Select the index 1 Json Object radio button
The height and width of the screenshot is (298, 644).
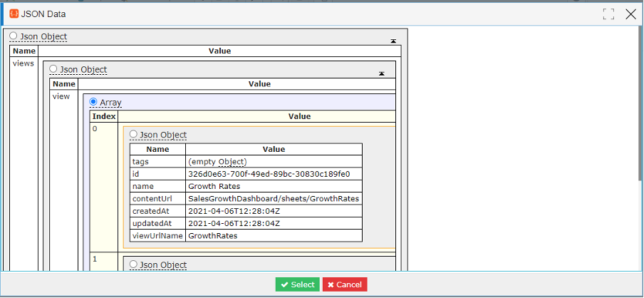tap(133, 264)
